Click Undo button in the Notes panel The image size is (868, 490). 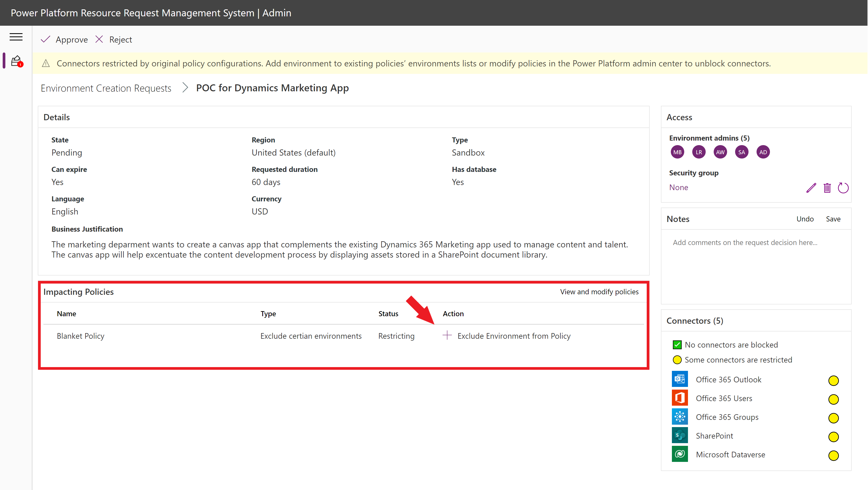[x=805, y=219]
